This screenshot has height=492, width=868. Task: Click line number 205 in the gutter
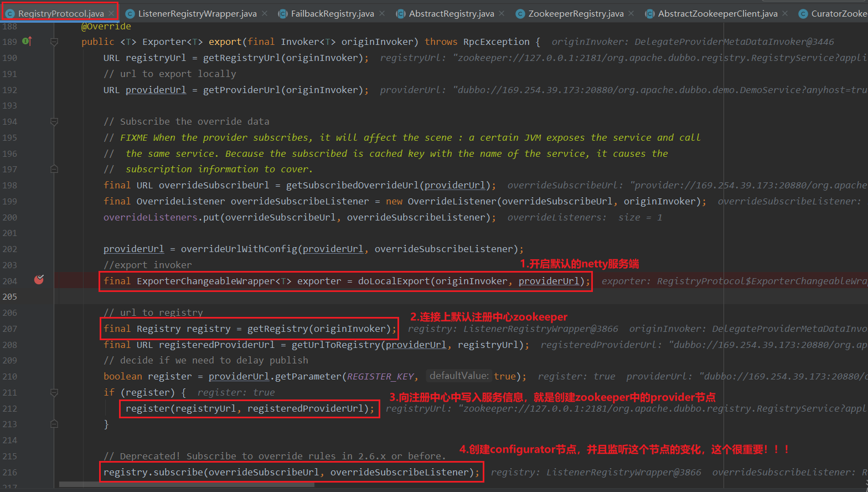tap(10, 297)
